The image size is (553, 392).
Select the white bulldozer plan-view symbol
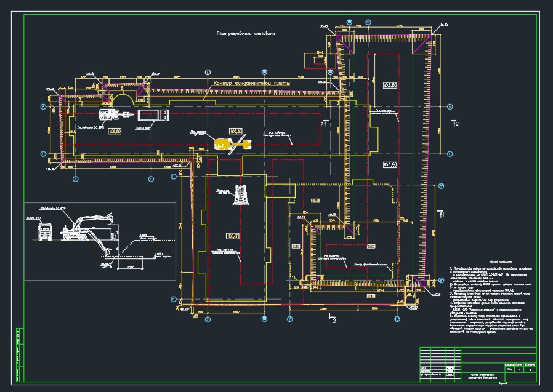coord(242,196)
